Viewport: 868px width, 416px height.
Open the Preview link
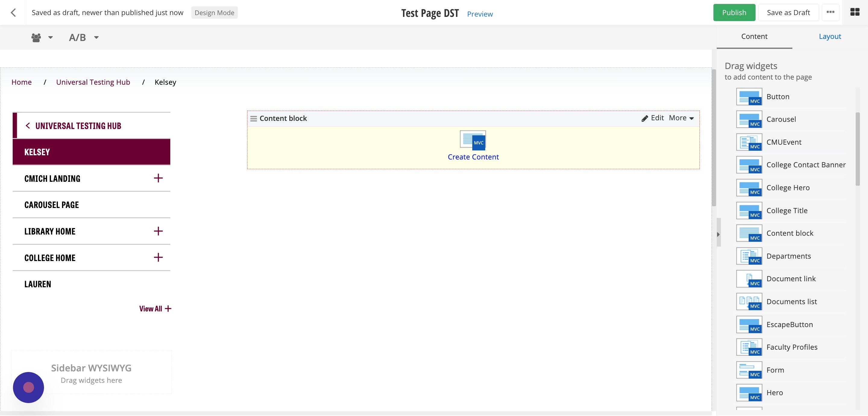[480, 14]
